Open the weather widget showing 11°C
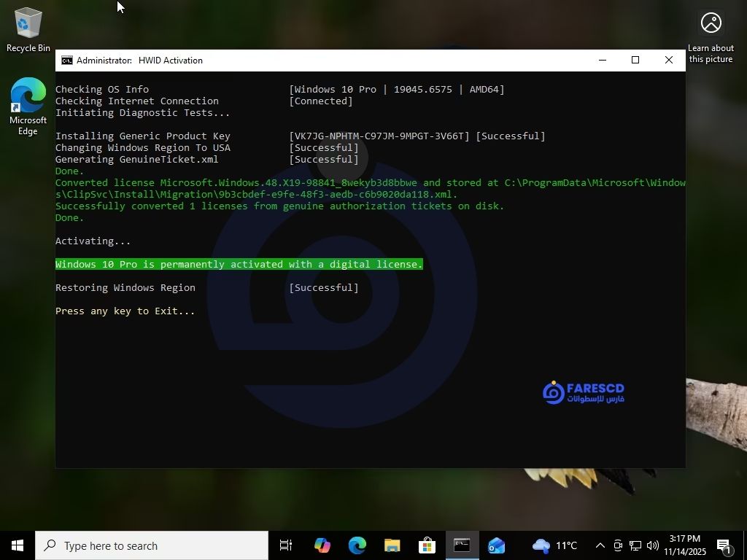 coord(555,545)
